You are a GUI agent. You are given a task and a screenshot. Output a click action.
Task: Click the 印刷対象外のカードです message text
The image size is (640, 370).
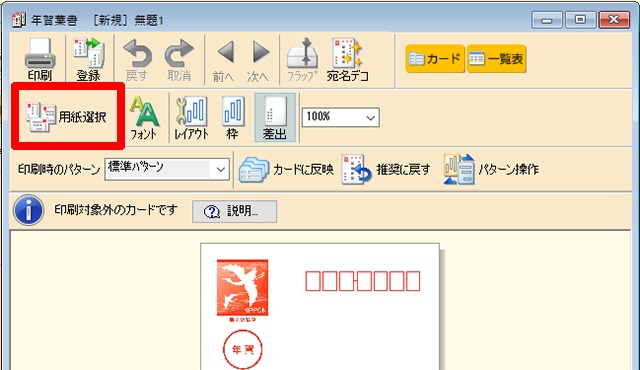[116, 210]
